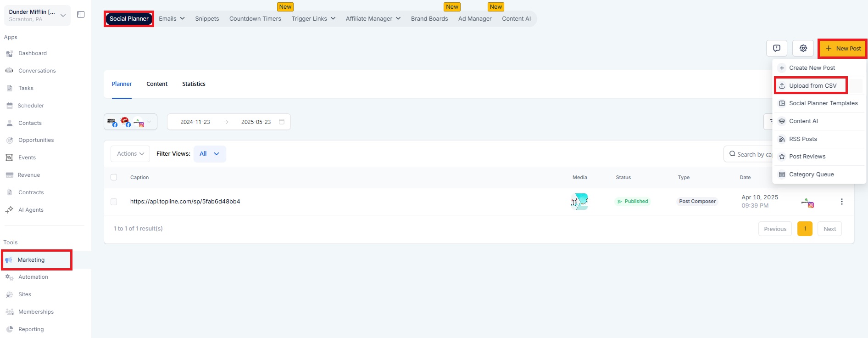The image size is (868, 338).
Task: Click the Next page button
Action: point(829,229)
